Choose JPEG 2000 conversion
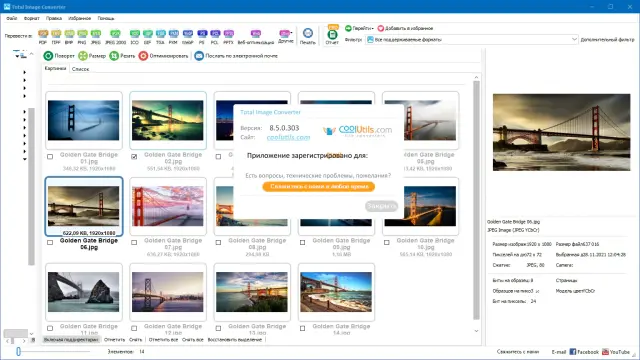This screenshot has height=360, width=640. pyautogui.click(x=116, y=36)
